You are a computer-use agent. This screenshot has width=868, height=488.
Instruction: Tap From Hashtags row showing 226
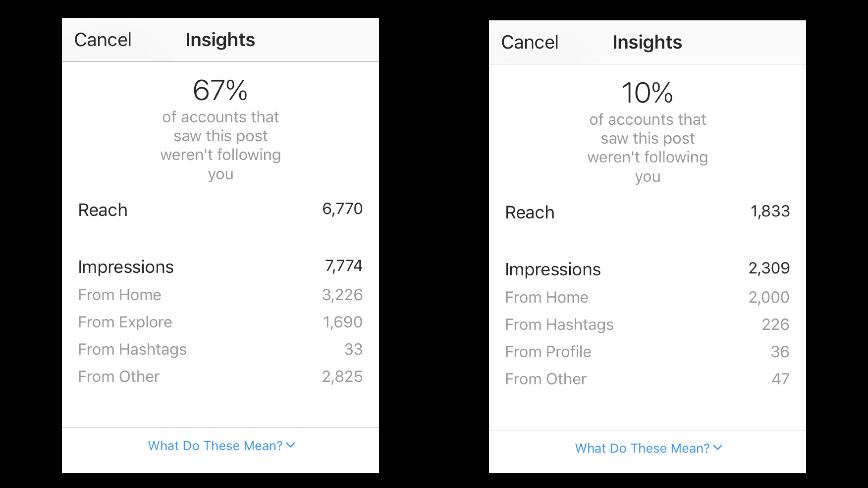click(647, 324)
